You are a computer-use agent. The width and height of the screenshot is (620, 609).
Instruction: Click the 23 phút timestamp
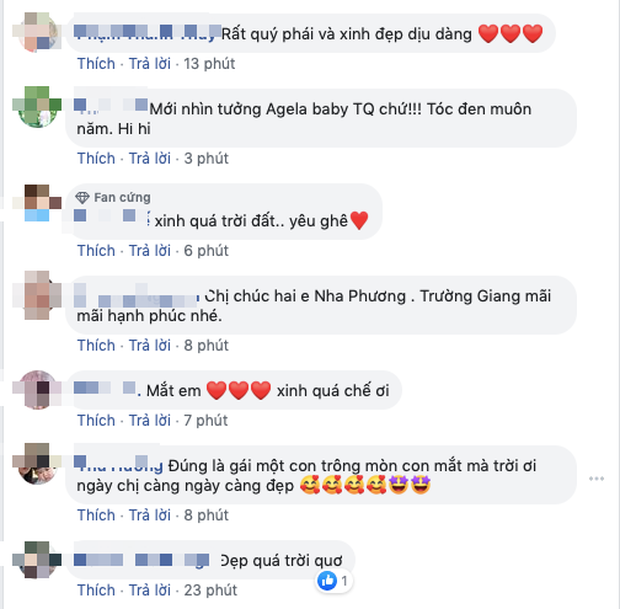tap(210, 590)
